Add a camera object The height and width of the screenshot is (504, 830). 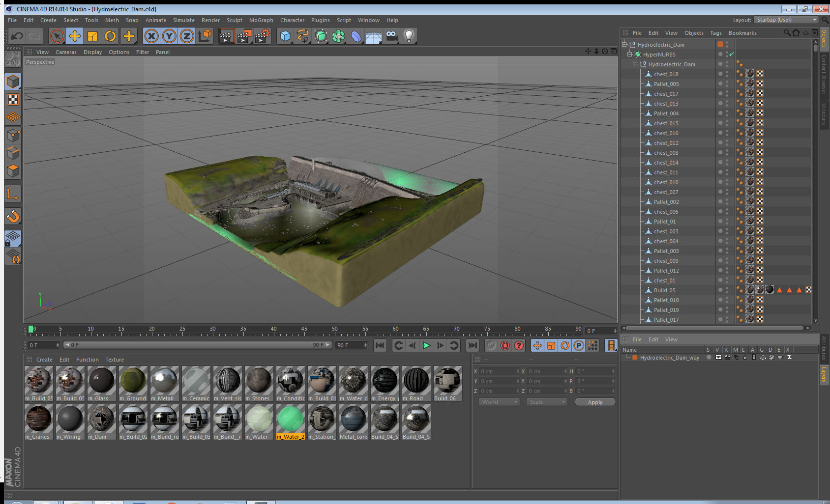pyautogui.click(x=391, y=36)
